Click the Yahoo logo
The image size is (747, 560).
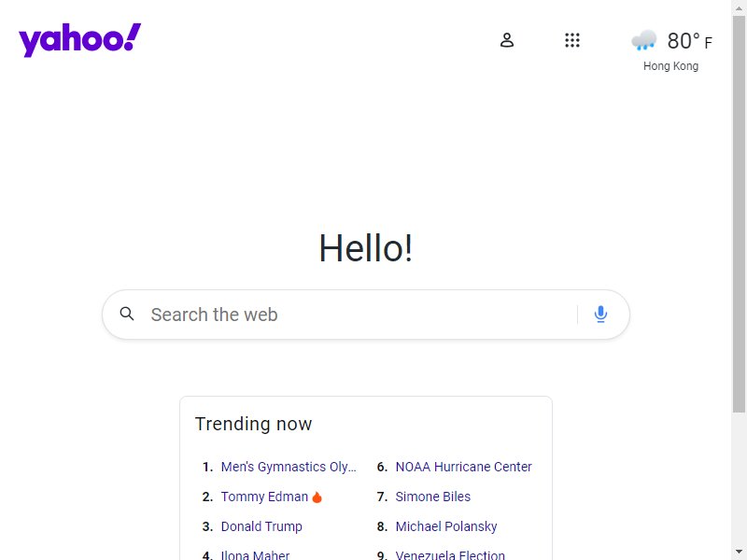pyautogui.click(x=79, y=39)
